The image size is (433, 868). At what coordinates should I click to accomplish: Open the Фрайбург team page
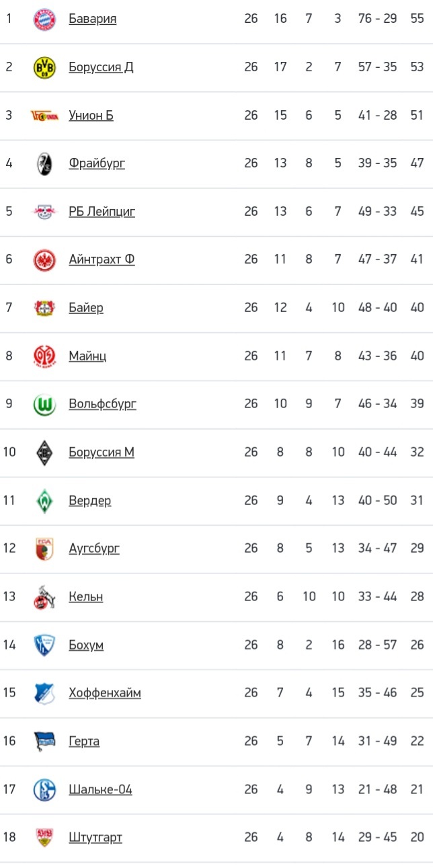[x=97, y=163]
